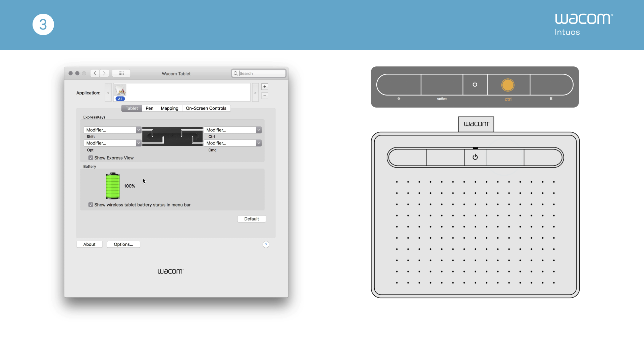Toggle Show Express View checkbox
Screen dimensions: 644x362
pos(90,158)
